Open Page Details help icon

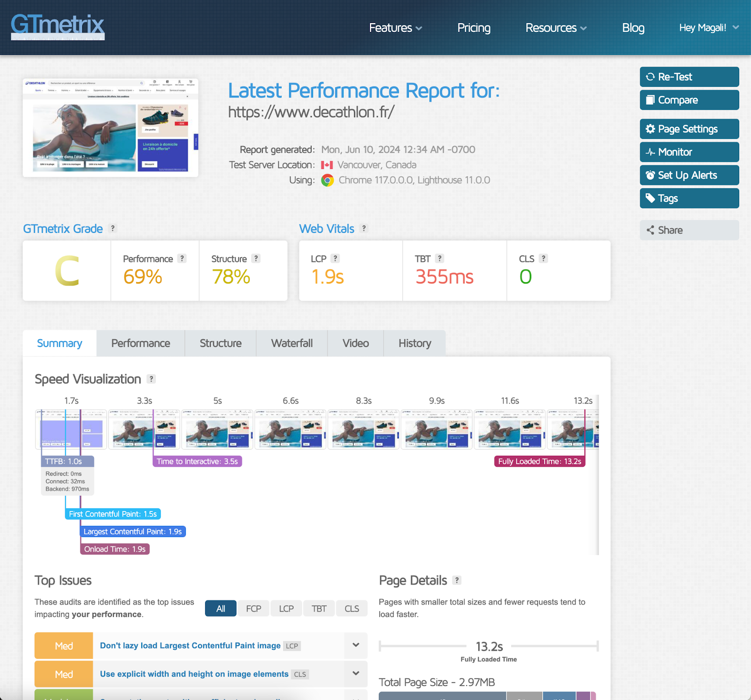(x=457, y=580)
